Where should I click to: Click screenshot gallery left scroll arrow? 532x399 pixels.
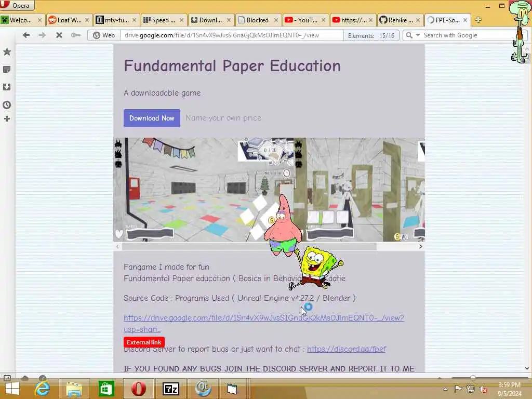(117, 246)
